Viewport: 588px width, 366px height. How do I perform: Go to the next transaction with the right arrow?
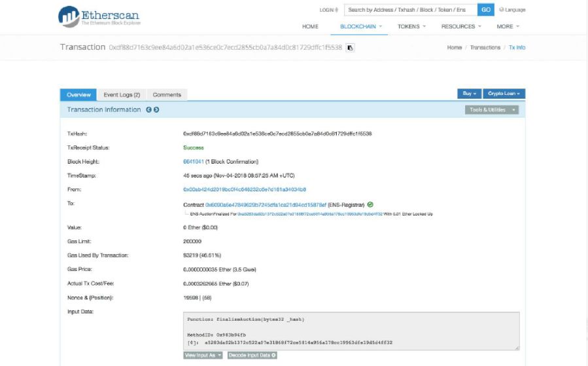156,110
